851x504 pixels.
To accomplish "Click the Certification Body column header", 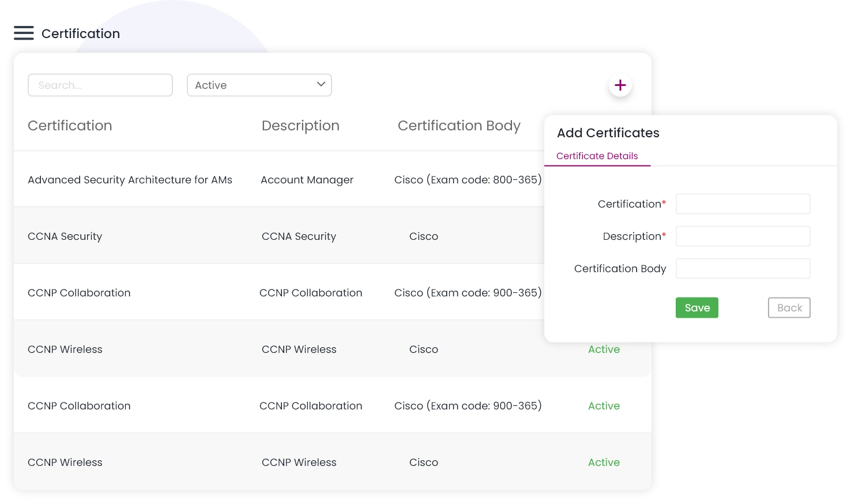I will (x=459, y=126).
